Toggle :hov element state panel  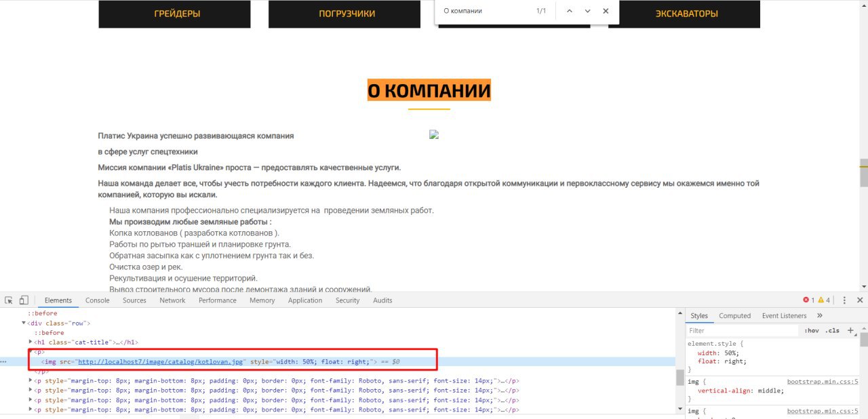tap(811, 331)
